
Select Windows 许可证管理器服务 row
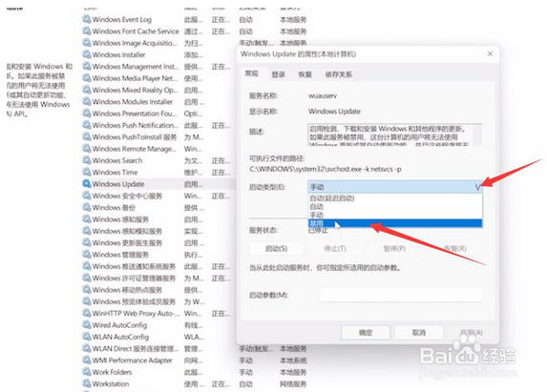pos(134,279)
